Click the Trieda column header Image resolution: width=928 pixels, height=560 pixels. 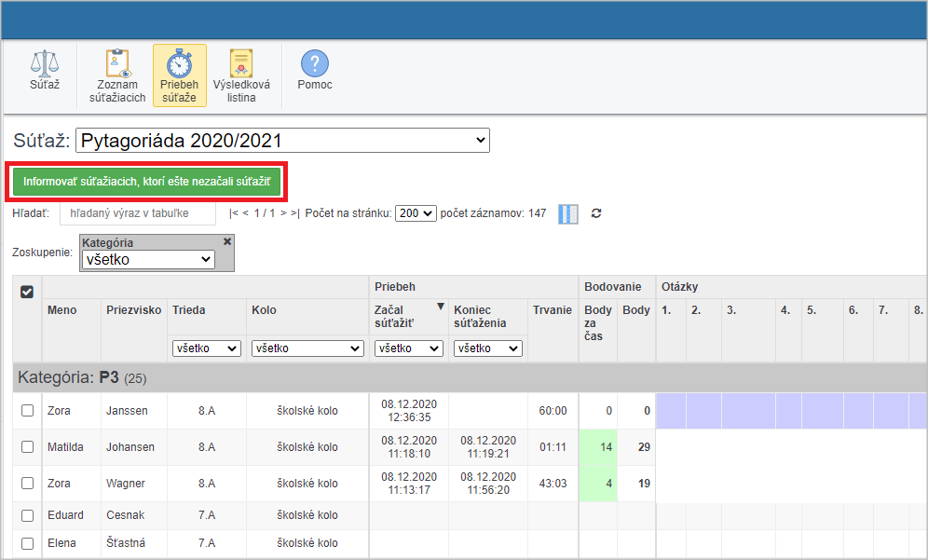pos(189,310)
